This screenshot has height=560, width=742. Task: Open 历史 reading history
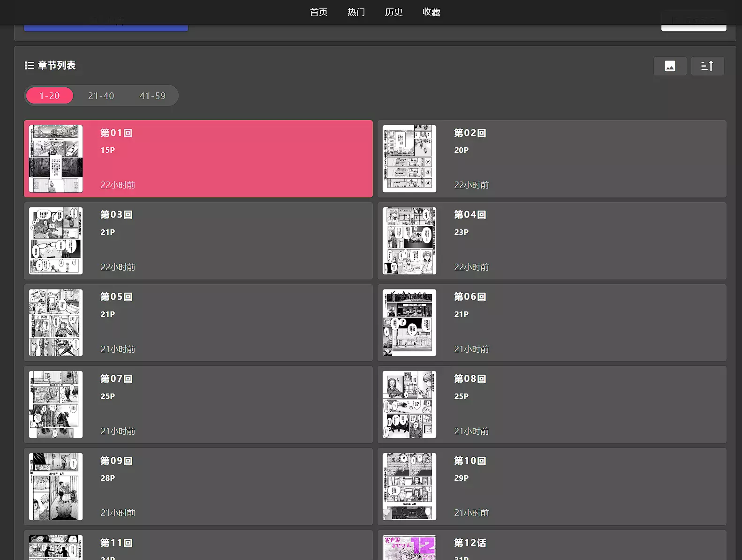click(394, 12)
